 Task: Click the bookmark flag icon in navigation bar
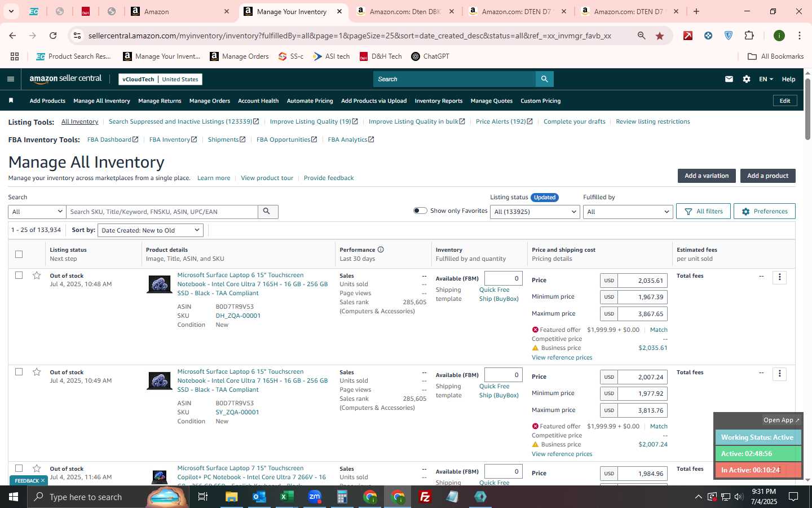11,100
